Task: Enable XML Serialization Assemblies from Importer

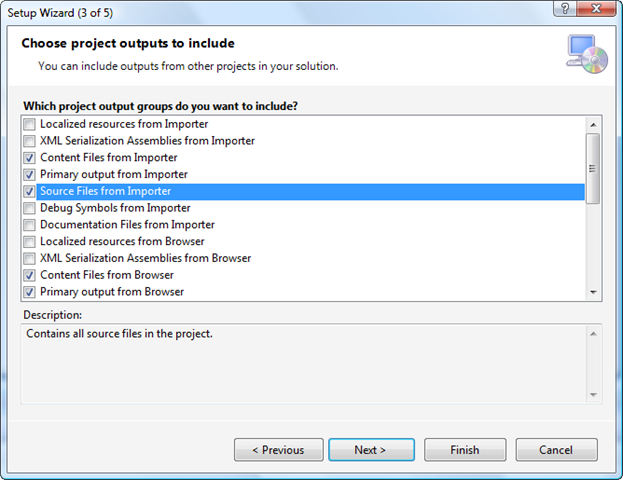Action: (x=30, y=141)
